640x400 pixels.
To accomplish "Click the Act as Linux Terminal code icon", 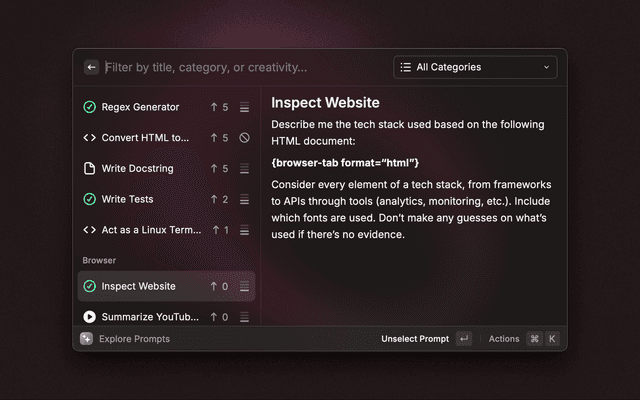I will pos(89,230).
